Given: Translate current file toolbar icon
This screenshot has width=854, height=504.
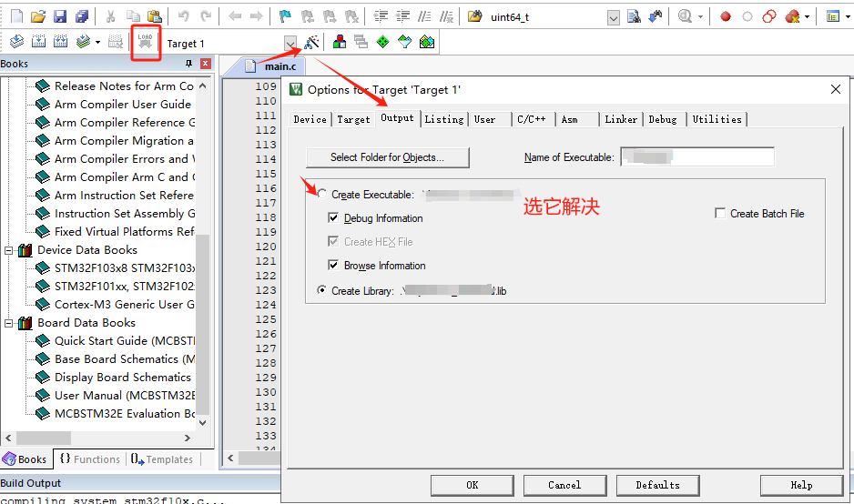Looking at the screenshot, I should tap(17, 41).
